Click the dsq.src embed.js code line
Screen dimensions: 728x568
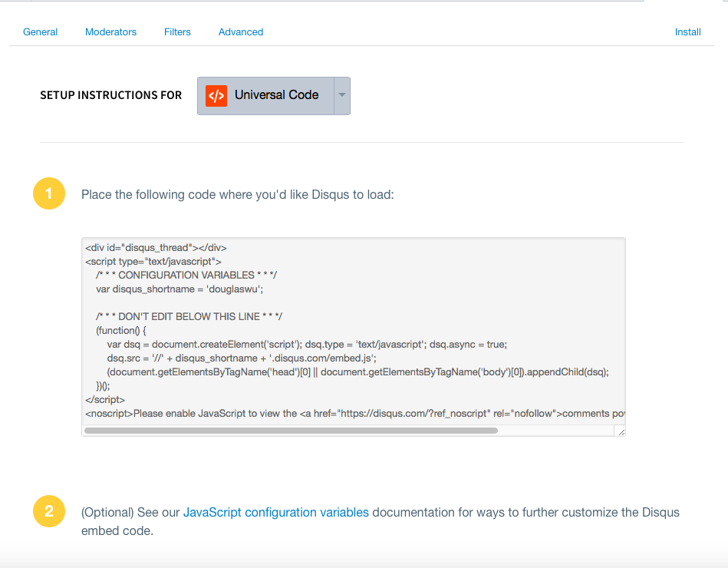pyautogui.click(x=242, y=358)
